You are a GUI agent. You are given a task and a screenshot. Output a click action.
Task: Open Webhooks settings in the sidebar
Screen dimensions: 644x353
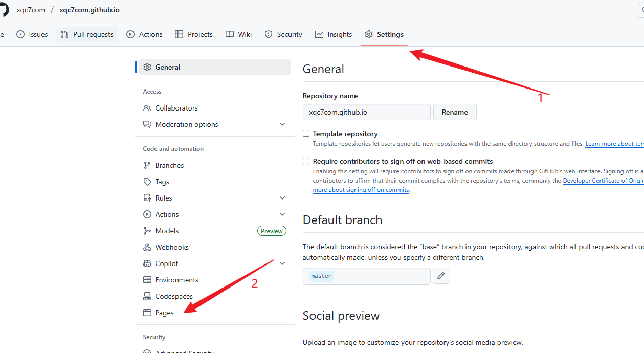(x=172, y=247)
